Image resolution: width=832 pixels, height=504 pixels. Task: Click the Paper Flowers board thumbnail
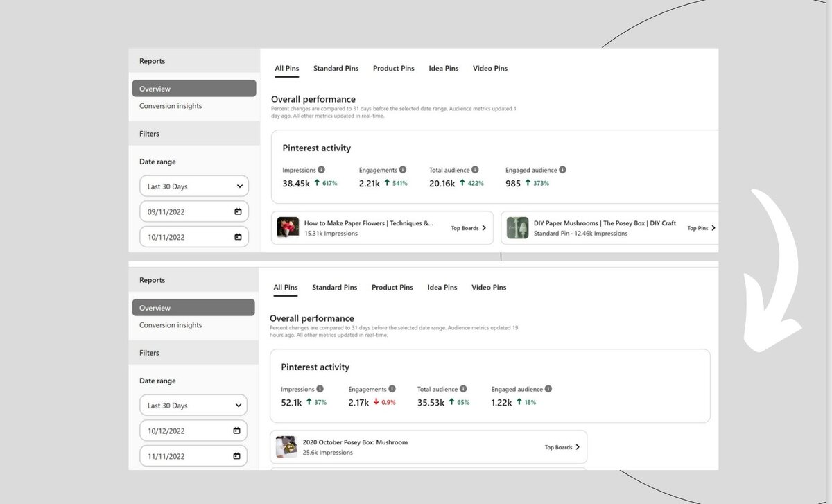[288, 228]
